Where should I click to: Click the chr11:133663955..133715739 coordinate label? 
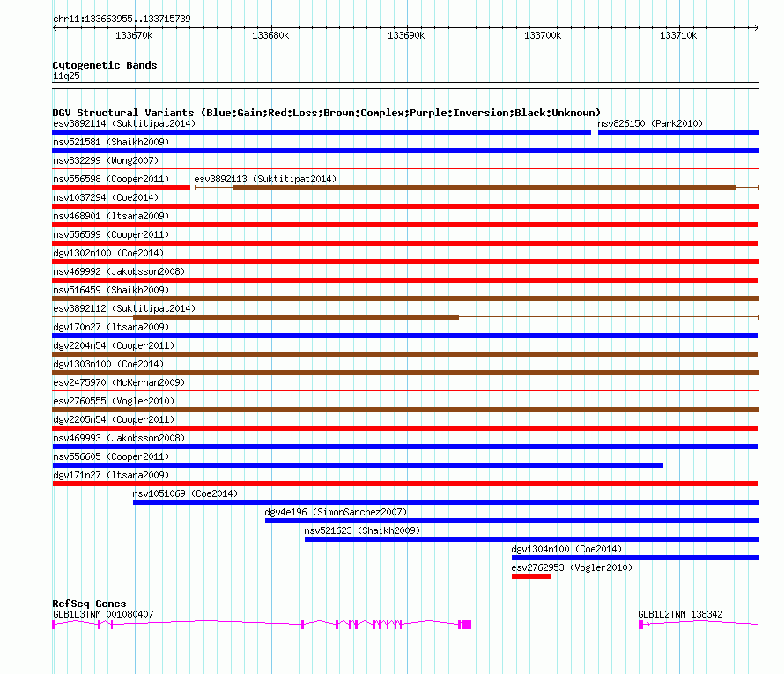pos(122,19)
